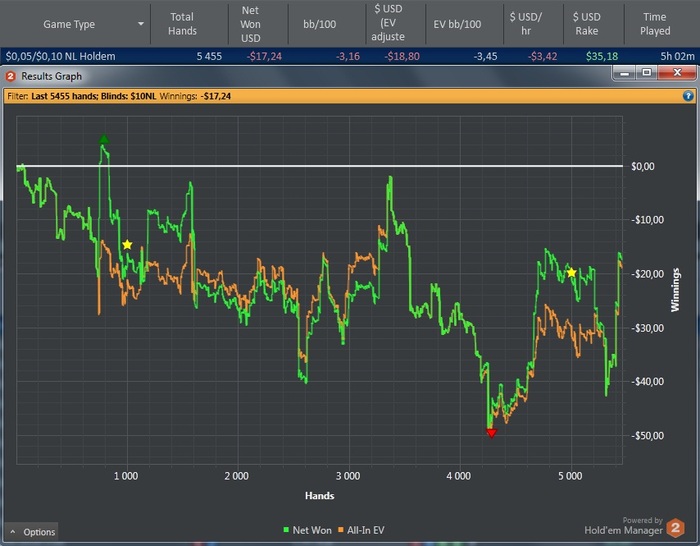This screenshot has height=546, width=700.
Task: Click the Hands axis title
Action: (319, 496)
